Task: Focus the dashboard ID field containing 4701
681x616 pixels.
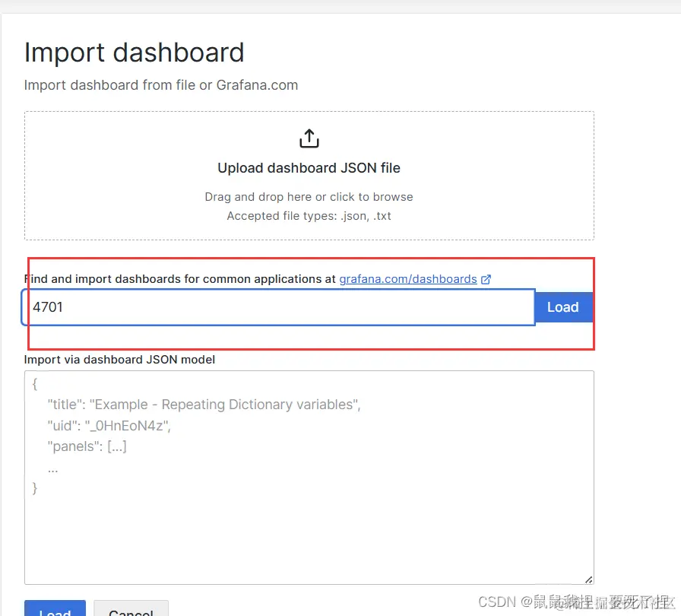Action: coord(278,307)
